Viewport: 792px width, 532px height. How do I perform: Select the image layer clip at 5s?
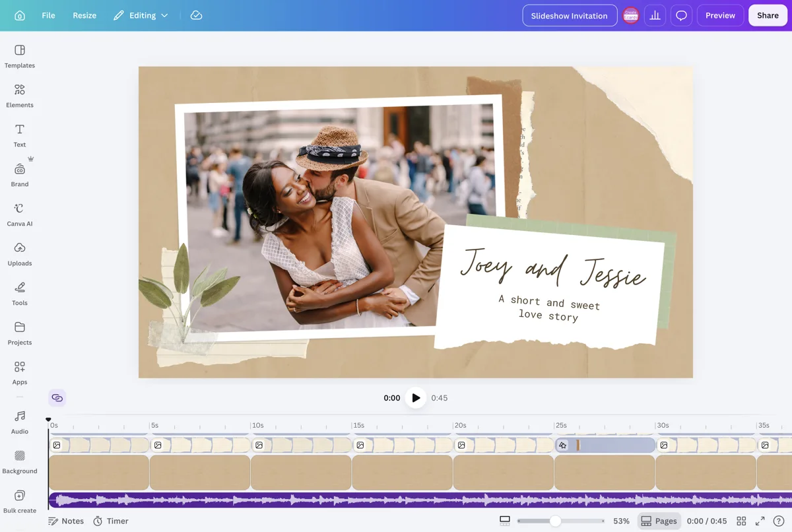[x=200, y=445]
